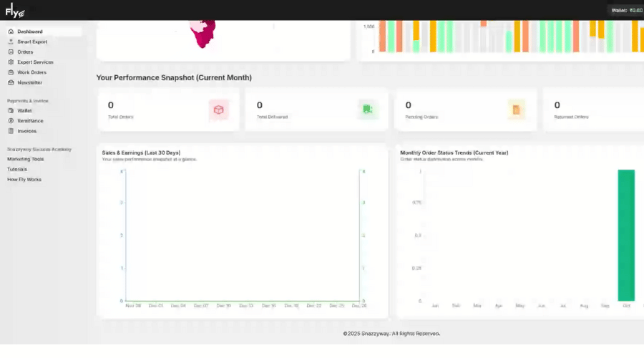Click the Total Delivered count card
The width and height of the screenshot is (644, 358).
(x=317, y=110)
